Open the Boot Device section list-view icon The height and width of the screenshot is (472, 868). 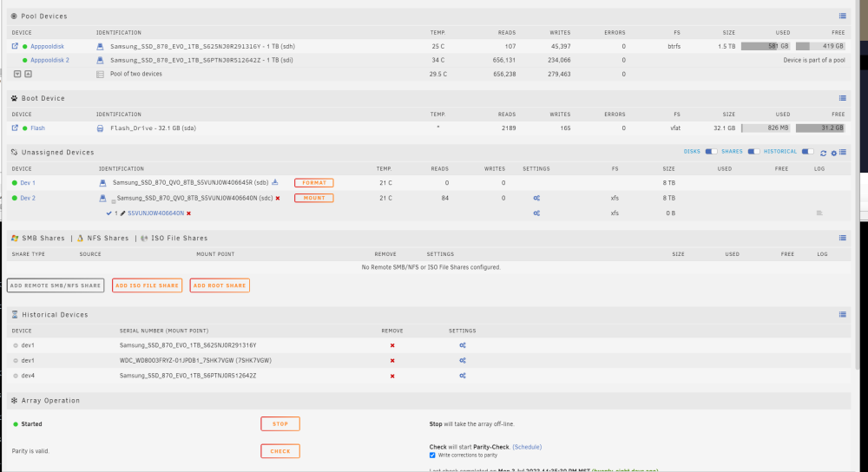(x=843, y=98)
